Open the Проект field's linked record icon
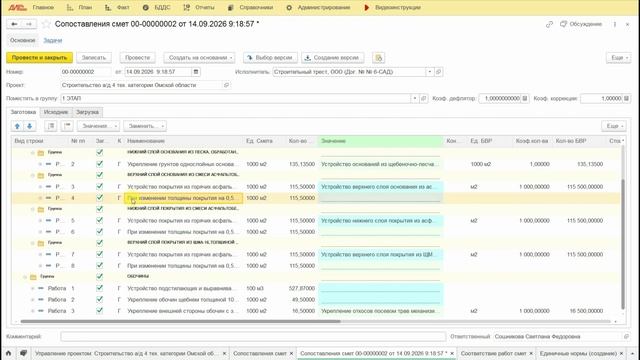Image resolution: width=640 pixels, height=360 pixels. (226, 85)
